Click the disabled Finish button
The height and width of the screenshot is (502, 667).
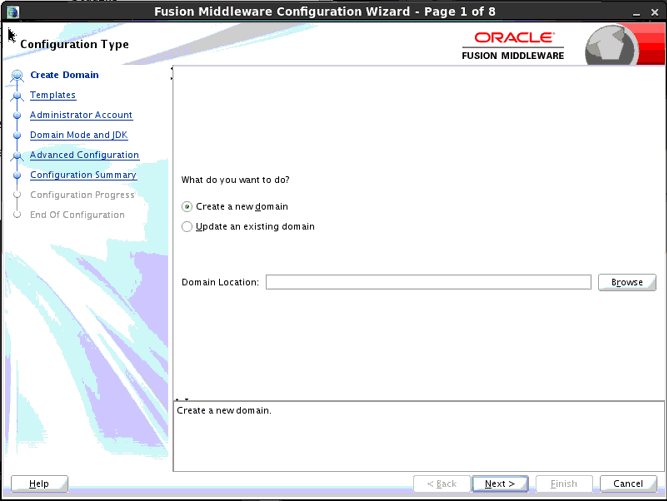[x=564, y=484]
